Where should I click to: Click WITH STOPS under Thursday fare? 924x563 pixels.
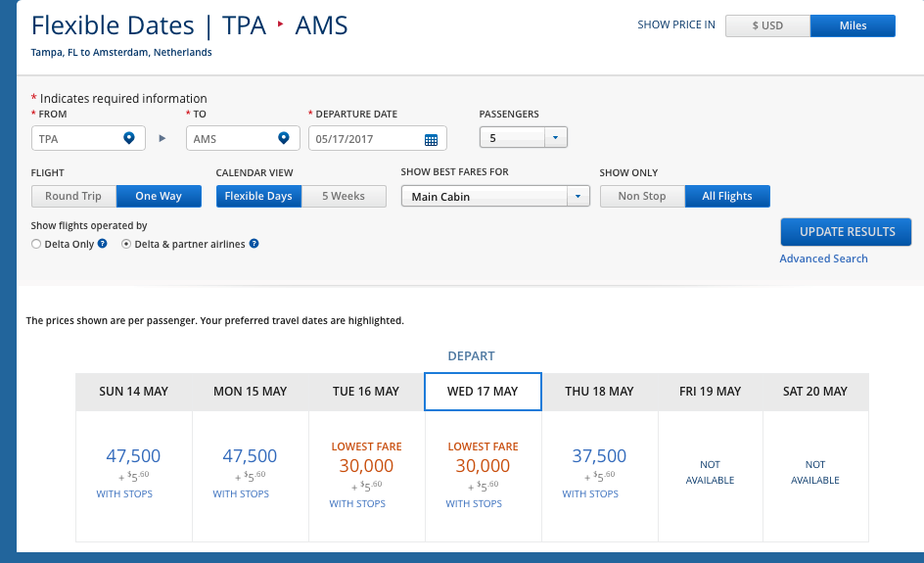coord(590,494)
